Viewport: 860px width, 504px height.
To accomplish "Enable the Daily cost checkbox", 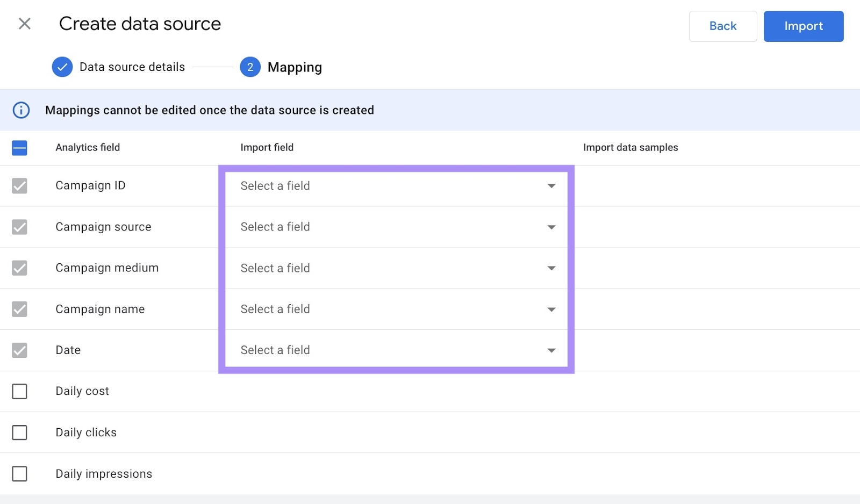I will [x=20, y=392].
